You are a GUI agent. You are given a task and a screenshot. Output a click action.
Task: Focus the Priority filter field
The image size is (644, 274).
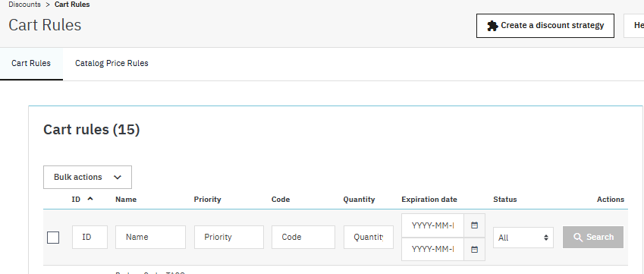click(229, 237)
